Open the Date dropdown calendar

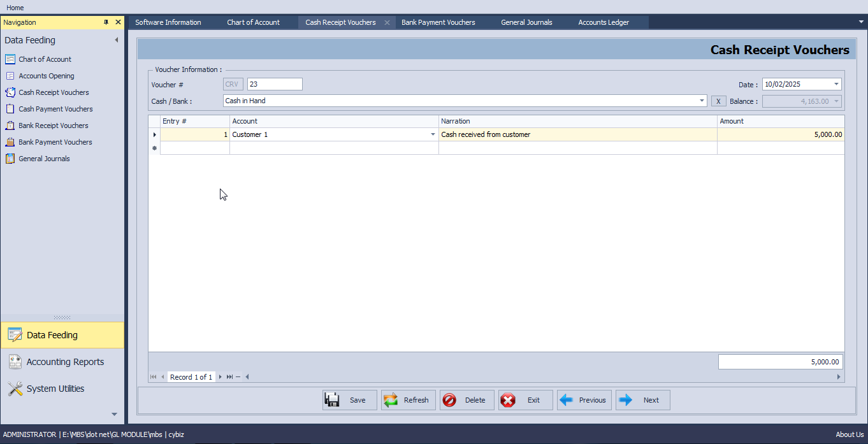(x=836, y=84)
